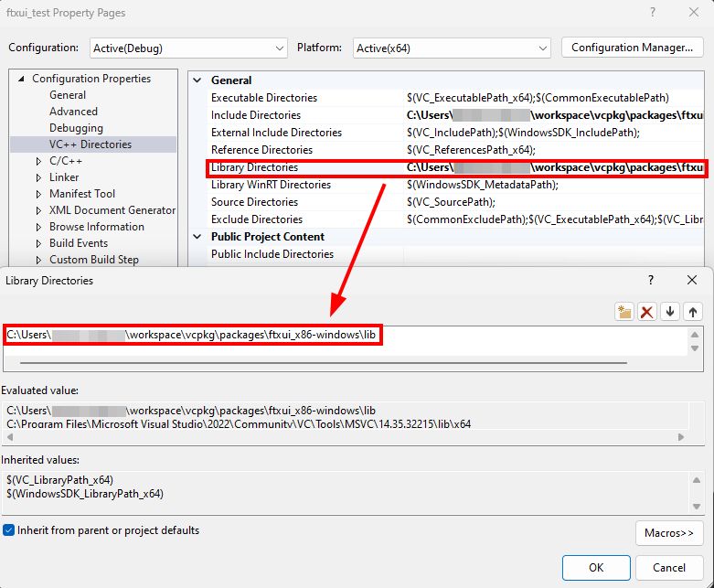Click left arrow of Evaluated value scrollbar

pos(10,437)
